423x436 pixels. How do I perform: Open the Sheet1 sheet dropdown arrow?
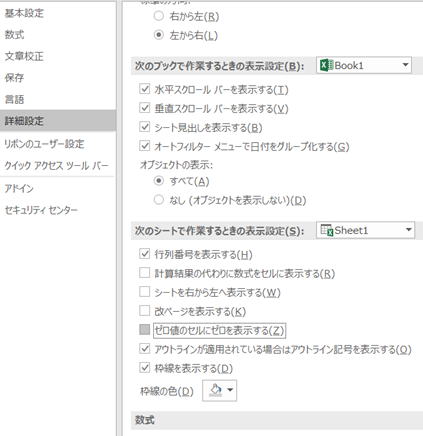click(x=408, y=230)
